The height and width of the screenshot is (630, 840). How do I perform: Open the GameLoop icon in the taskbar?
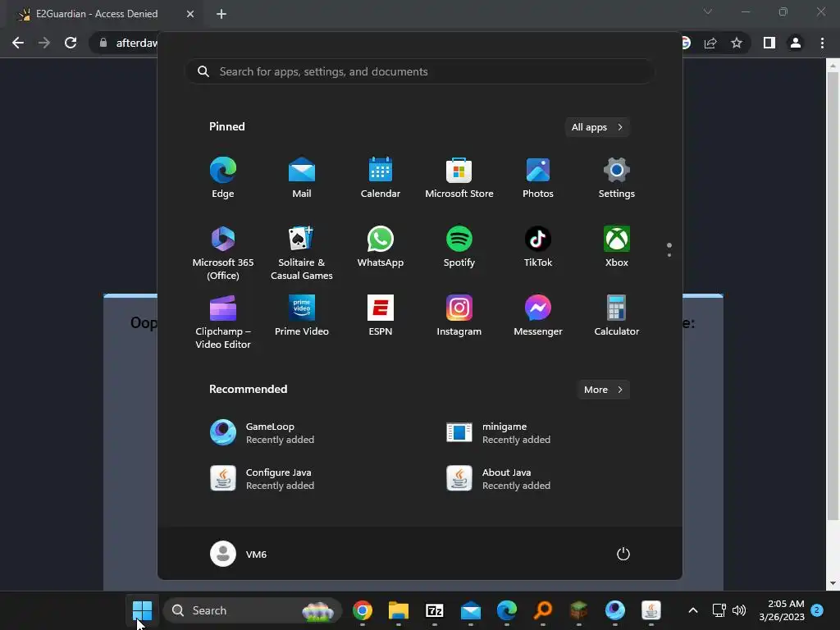click(x=615, y=610)
